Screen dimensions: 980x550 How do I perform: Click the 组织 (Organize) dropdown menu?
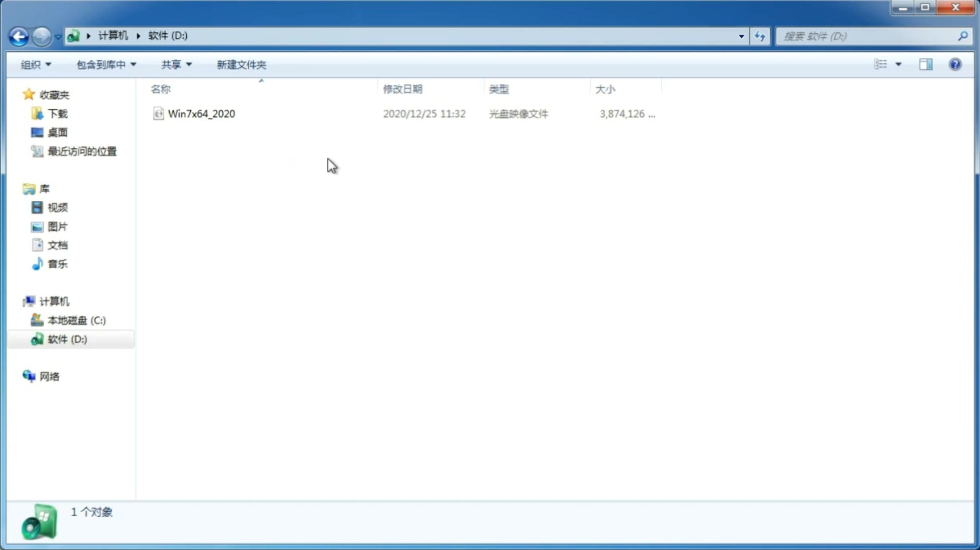[x=35, y=64]
